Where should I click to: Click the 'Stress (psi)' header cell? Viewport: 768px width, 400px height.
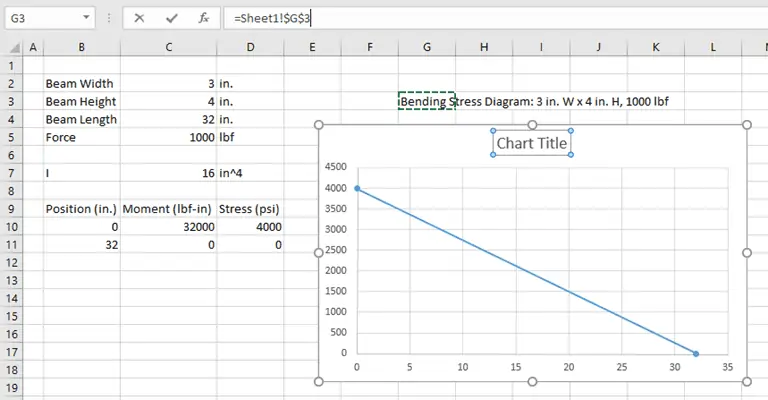click(x=250, y=209)
